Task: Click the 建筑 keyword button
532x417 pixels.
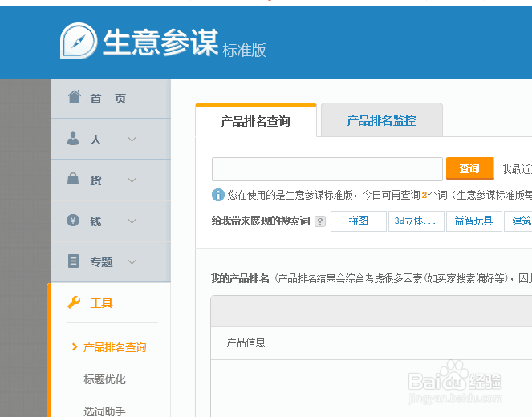Action: click(518, 221)
